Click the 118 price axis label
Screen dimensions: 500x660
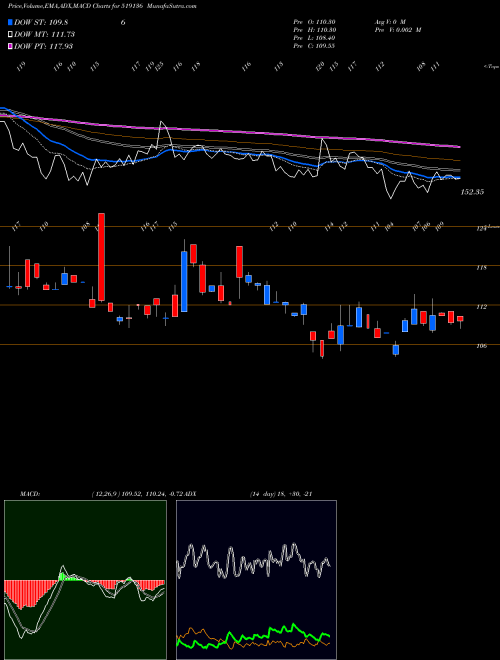tap(481, 268)
